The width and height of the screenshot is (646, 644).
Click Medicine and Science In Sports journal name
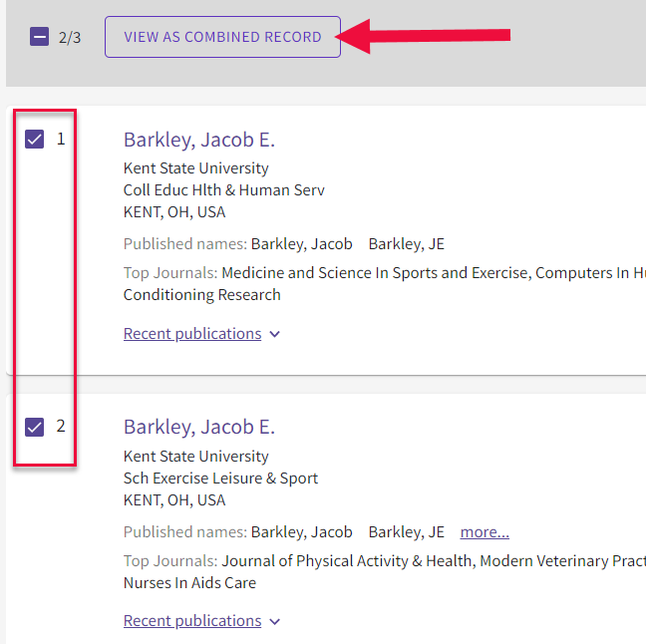click(375, 273)
